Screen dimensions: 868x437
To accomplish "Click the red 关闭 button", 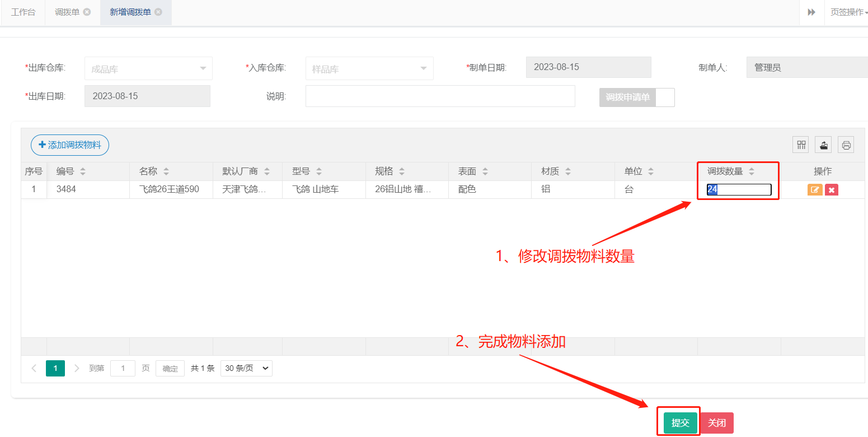I will 716,423.
